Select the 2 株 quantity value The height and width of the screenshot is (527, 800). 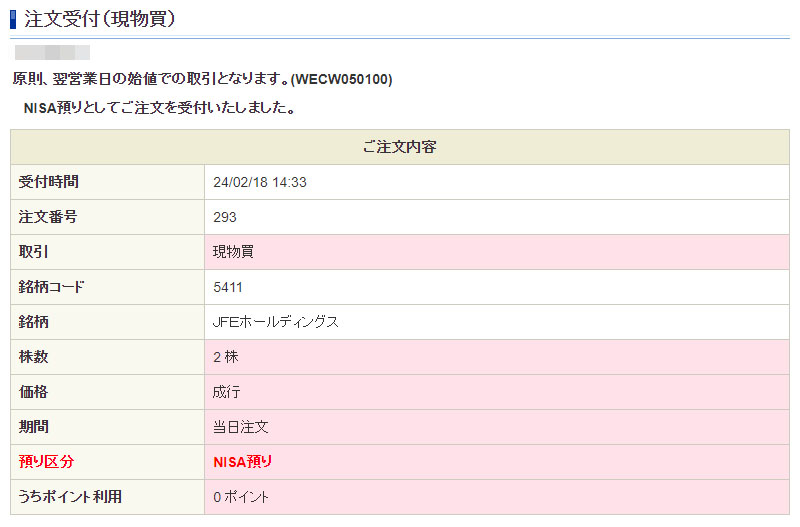(226, 357)
